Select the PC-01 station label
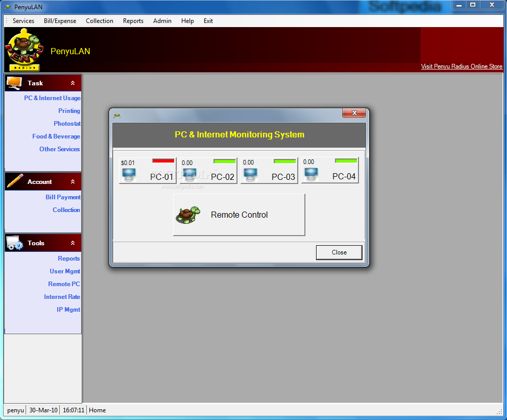 [x=162, y=177]
